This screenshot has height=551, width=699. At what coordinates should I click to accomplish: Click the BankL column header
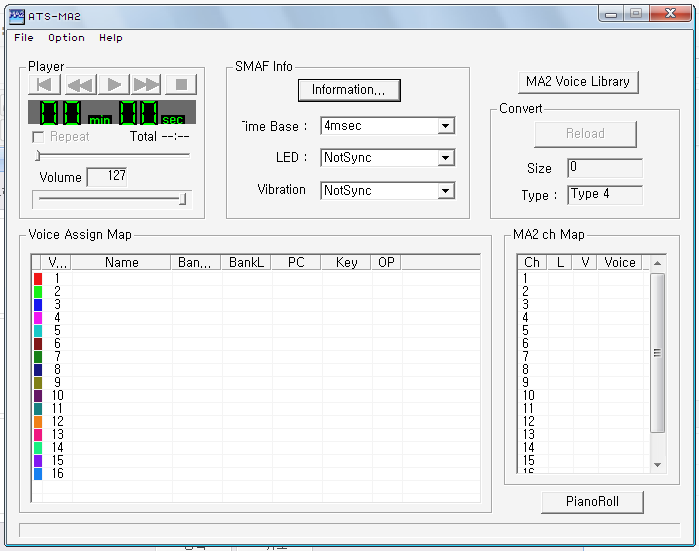[247, 262]
